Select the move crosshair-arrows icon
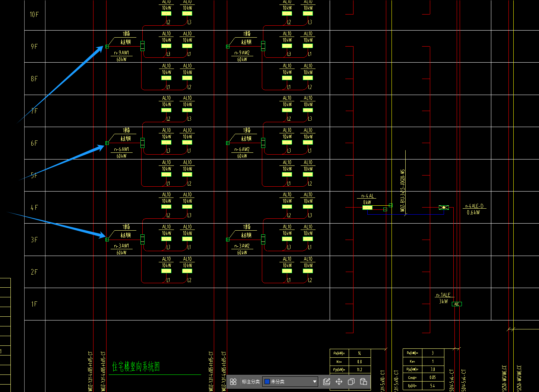The width and height of the screenshot is (539, 392). tap(339, 382)
